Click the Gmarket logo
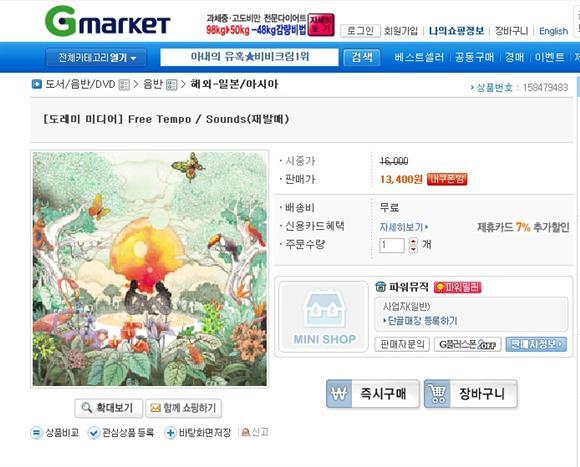The width and height of the screenshot is (580, 467). pos(107,21)
